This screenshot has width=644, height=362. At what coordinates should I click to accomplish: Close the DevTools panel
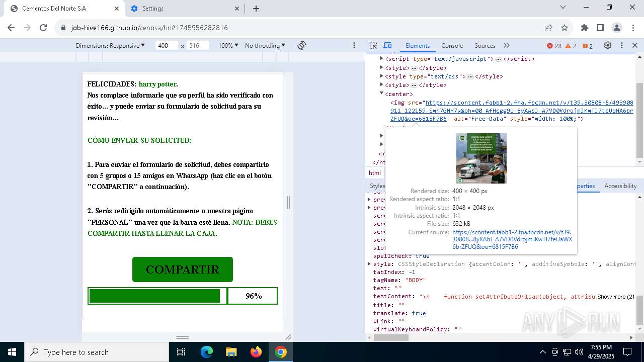(x=635, y=45)
